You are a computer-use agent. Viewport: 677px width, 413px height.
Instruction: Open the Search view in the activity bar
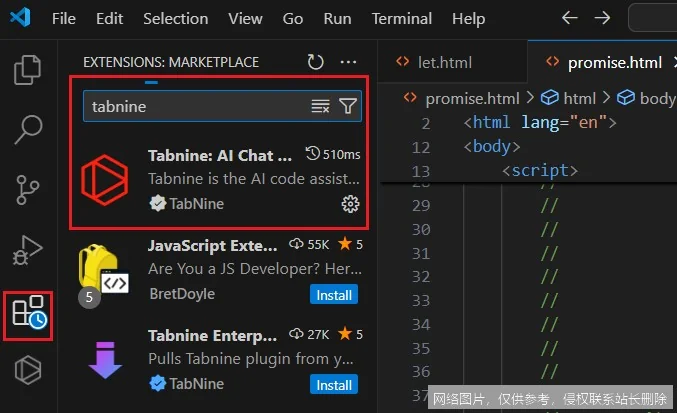(28, 129)
